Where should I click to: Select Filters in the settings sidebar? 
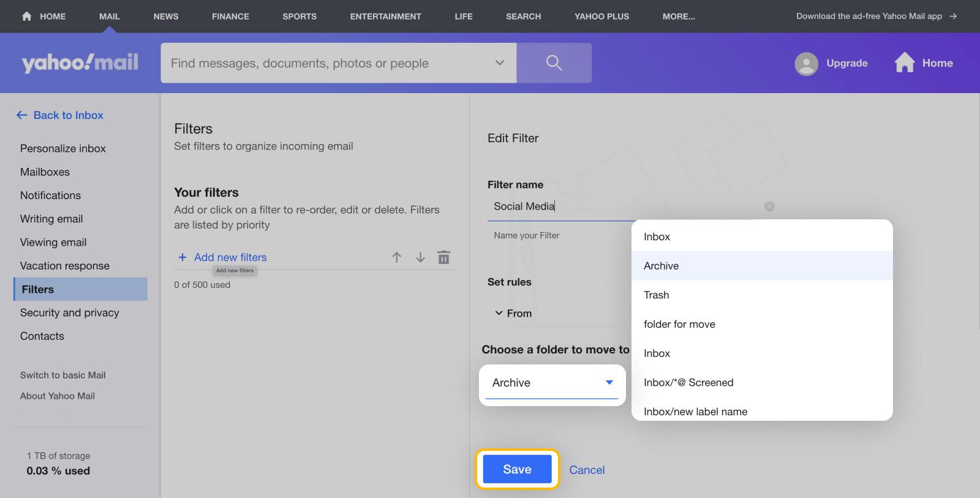[x=80, y=289]
